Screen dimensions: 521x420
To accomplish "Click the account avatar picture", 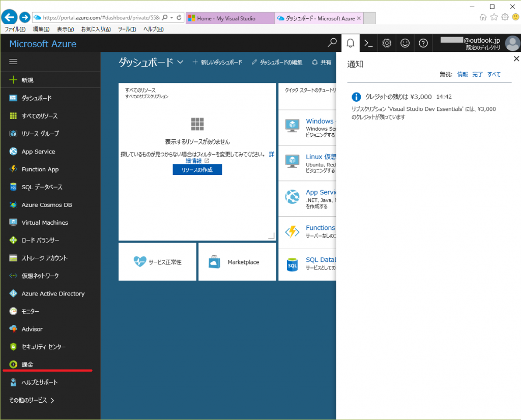I will click(x=513, y=43).
